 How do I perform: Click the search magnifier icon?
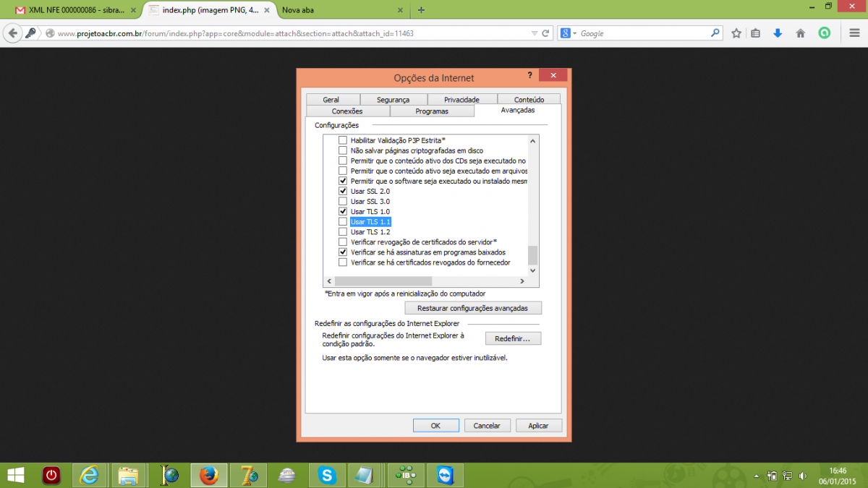coord(715,33)
